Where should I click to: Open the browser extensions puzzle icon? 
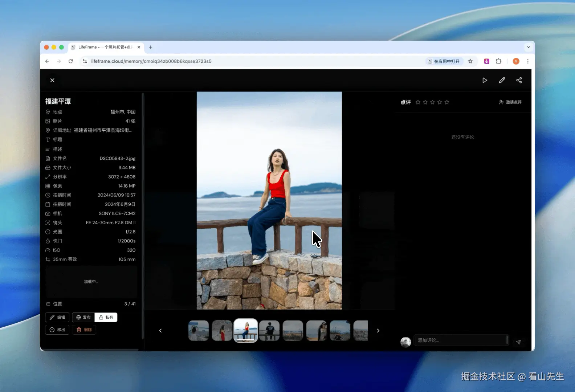(x=499, y=61)
